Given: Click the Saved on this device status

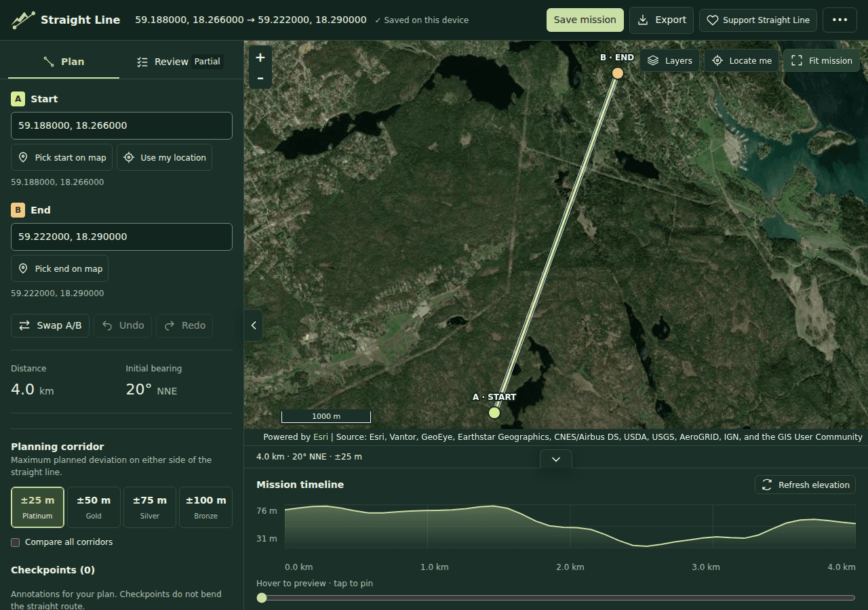Looking at the screenshot, I should (x=421, y=20).
